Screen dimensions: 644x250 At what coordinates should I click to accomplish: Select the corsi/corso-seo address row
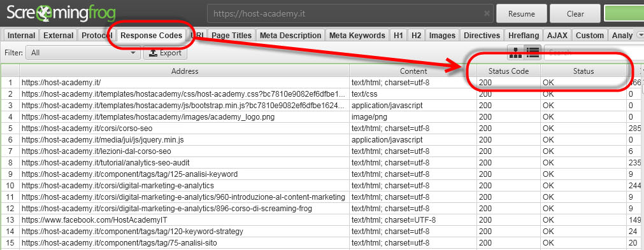pyautogui.click(x=185, y=128)
